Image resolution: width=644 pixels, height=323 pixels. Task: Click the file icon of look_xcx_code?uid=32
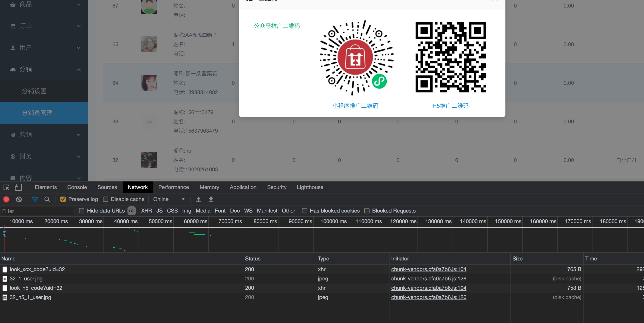click(x=5, y=269)
